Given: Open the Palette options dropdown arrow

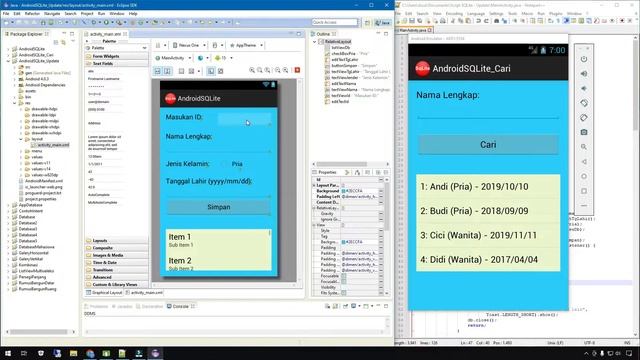Looking at the screenshot, I should (x=144, y=48).
